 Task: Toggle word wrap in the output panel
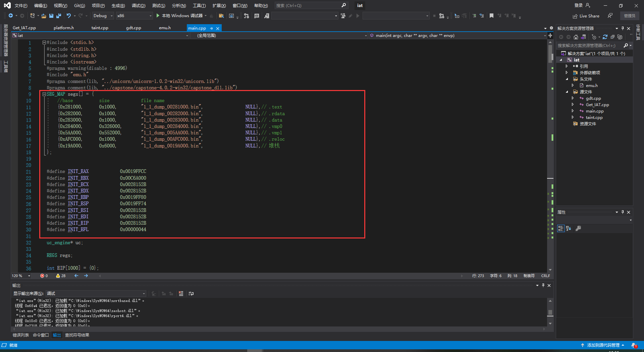(x=191, y=294)
